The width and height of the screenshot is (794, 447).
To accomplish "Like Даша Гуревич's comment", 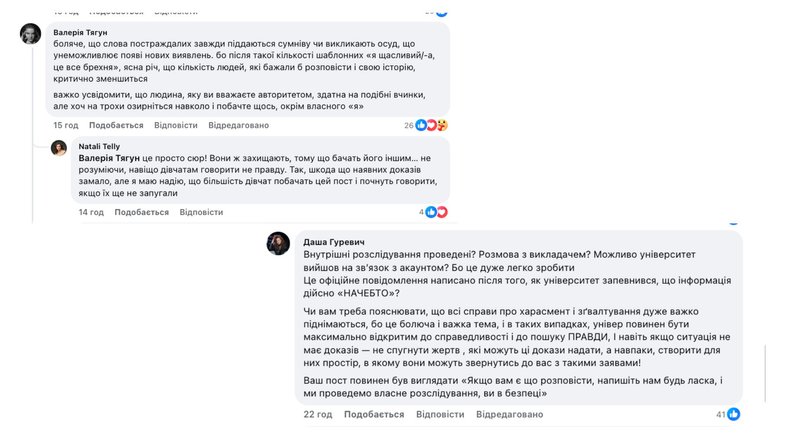I will coord(373,414).
